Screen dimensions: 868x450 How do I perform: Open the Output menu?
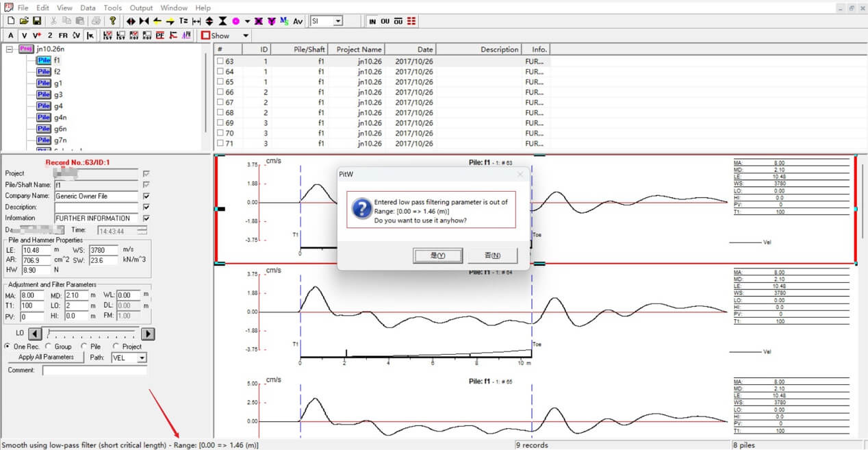coord(141,8)
